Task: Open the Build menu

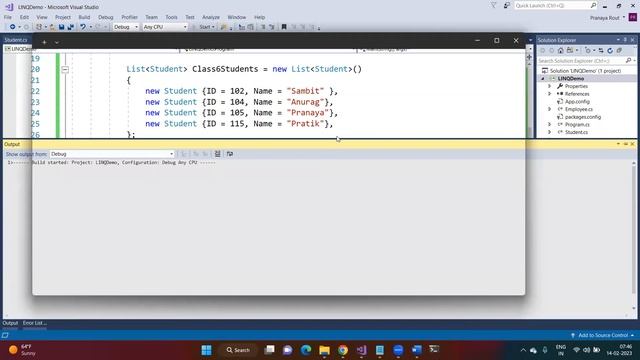Action: [84, 17]
